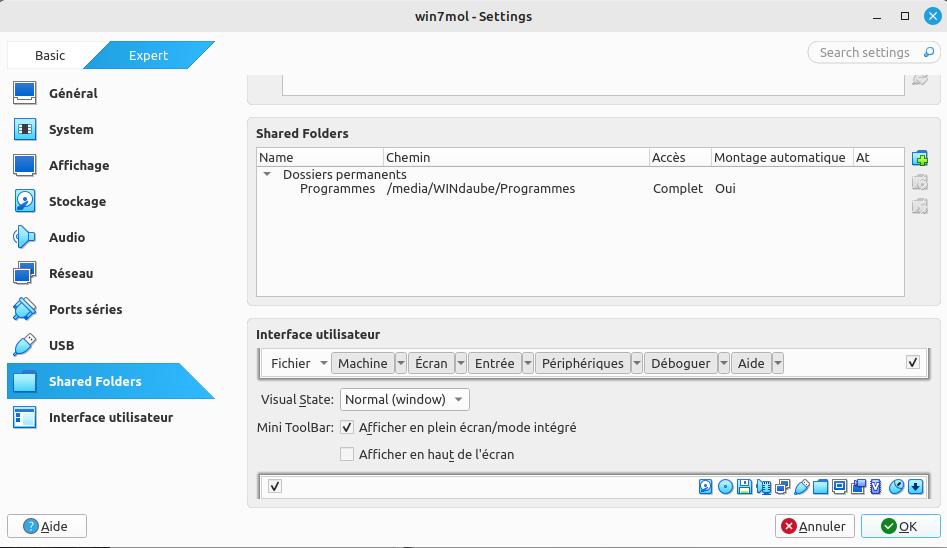This screenshot has height=548, width=947.
Task: Click the shared folders status bar icon
Action: coord(821,487)
